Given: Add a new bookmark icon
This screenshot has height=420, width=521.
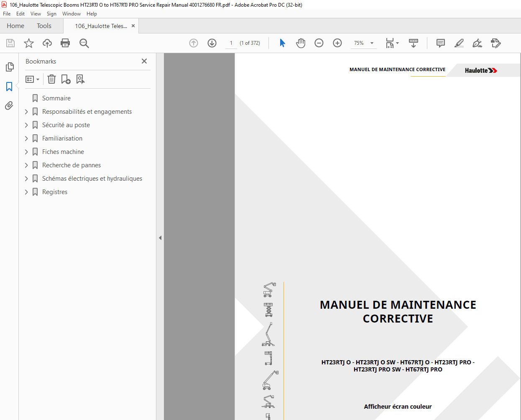Looking at the screenshot, I should coord(66,79).
